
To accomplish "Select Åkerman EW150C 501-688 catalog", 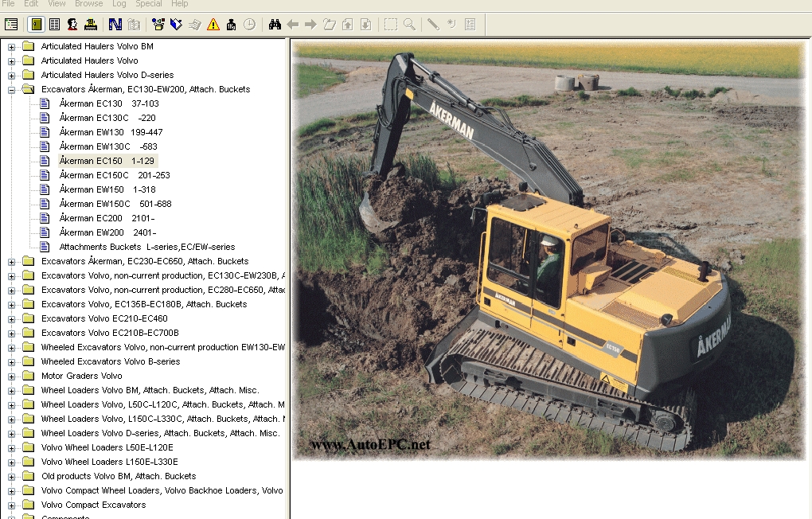I will [x=115, y=204].
